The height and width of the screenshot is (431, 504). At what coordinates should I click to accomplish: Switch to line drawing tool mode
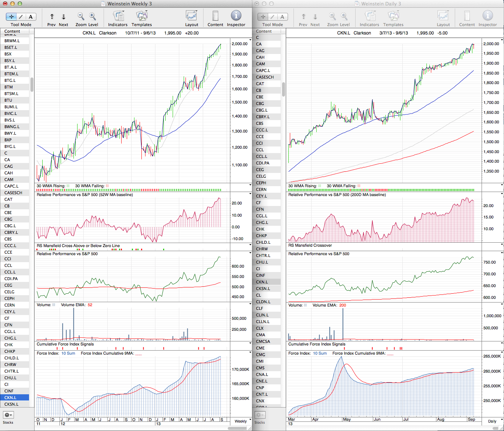pyautogui.click(x=21, y=17)
